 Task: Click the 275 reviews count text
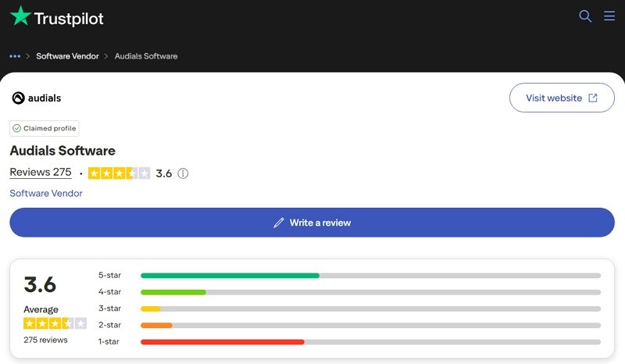(45, 340)
